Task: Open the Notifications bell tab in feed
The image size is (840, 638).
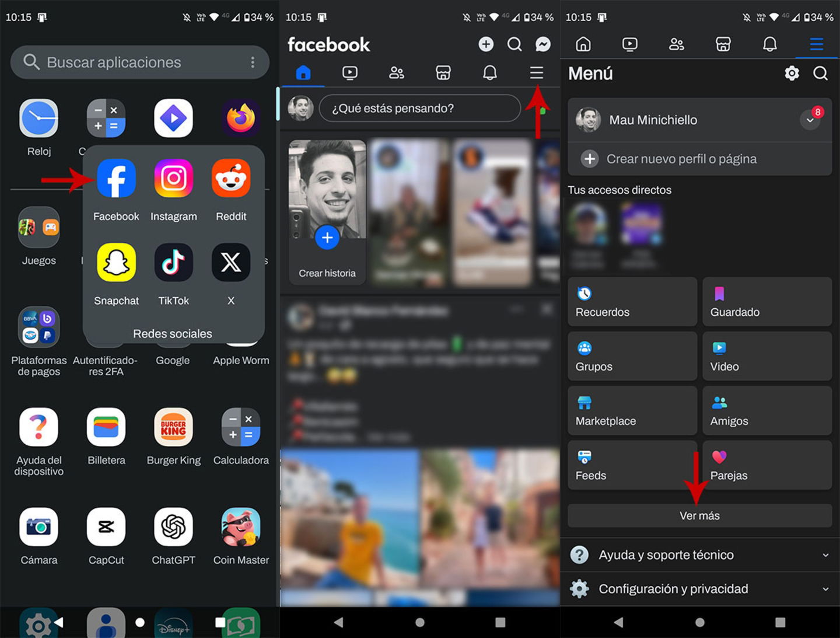Action: pyautogui.click(x=490, y=72)
